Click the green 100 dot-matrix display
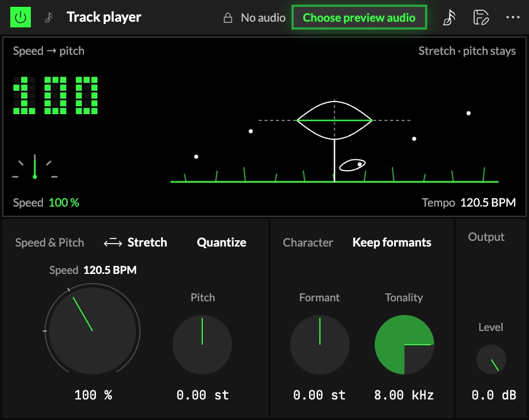This screenshot has height=420, width=529. tap(55, 95)
